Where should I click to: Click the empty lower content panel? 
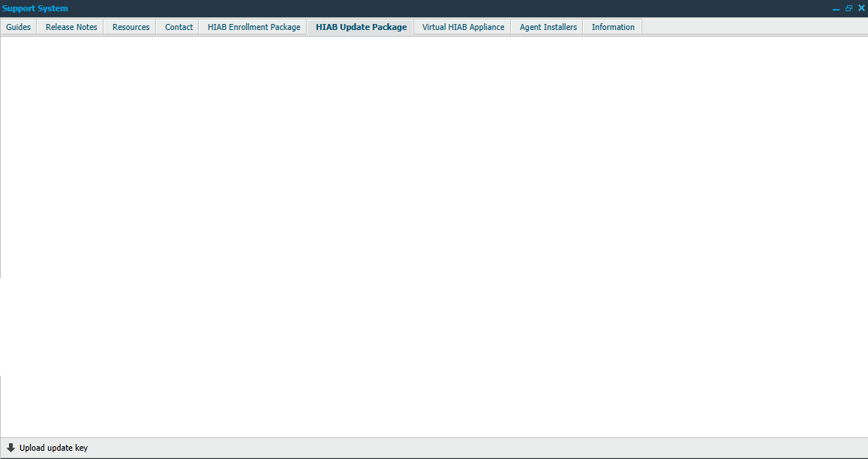click(x=434, y=405)
